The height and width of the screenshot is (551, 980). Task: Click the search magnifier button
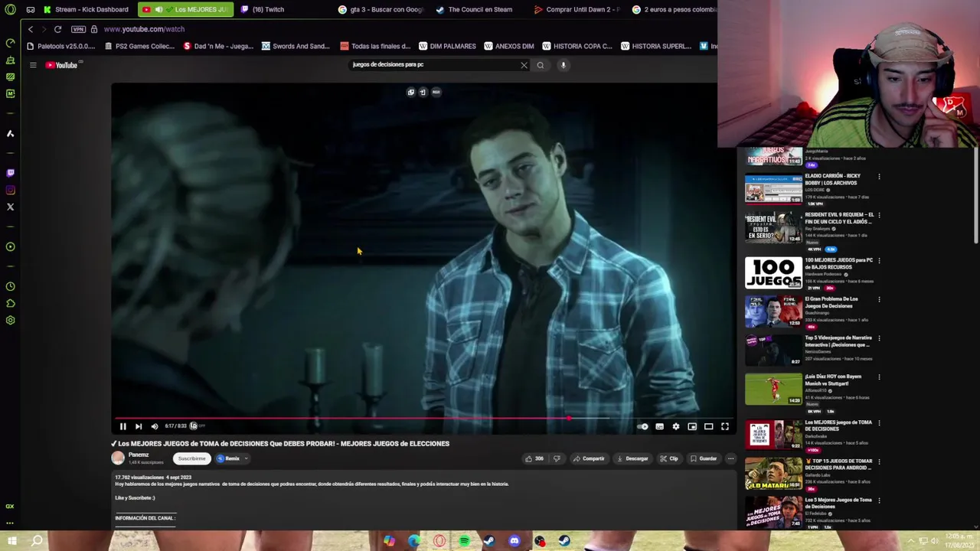coord(541,65)
